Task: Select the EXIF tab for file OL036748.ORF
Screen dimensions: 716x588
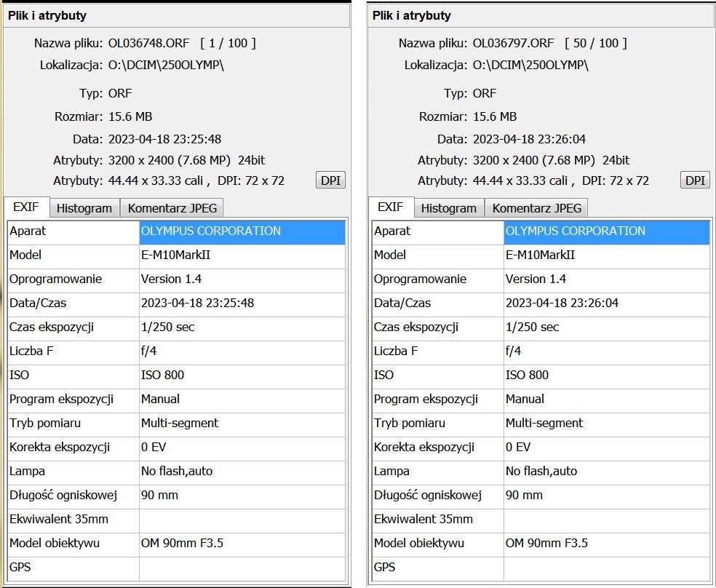Action: (26, 207)
